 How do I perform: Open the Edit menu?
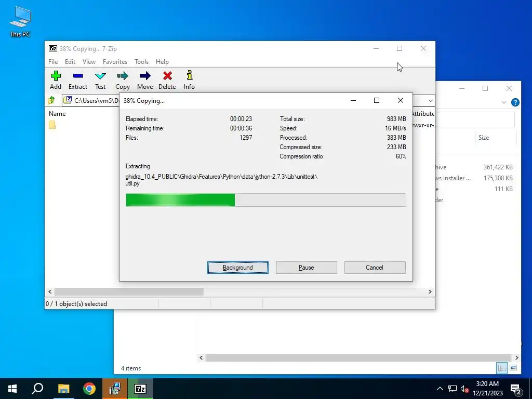[x=70, y=62]
